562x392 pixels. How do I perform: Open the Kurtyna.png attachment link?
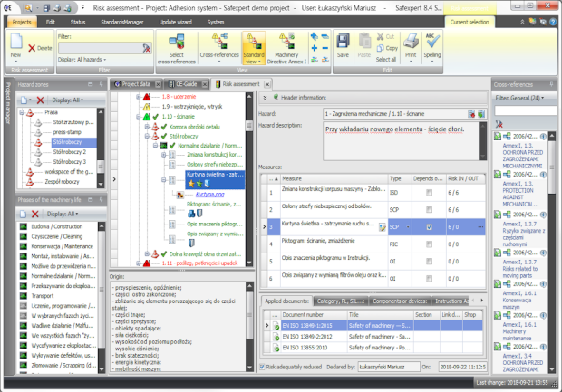208,193
